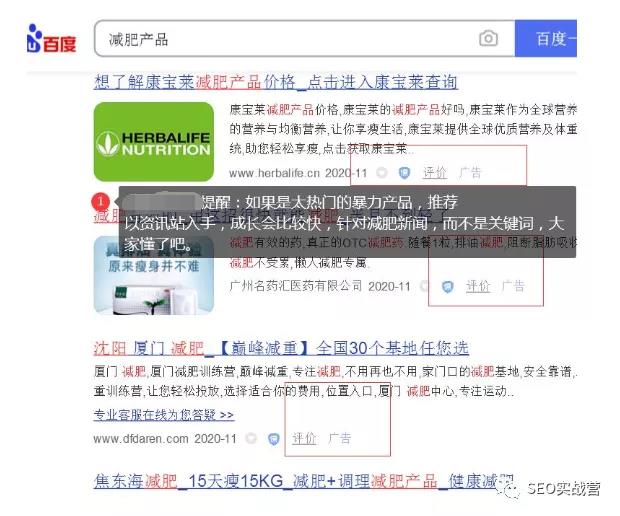
Task: Click shield icon next to 广州名药汇医药有限公司
Action: click(x=447, y=286)
